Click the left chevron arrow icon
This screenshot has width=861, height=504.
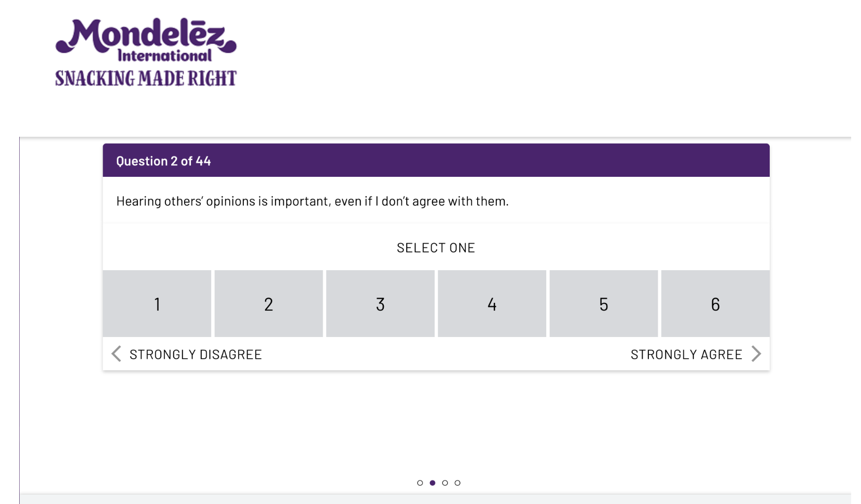116,354
